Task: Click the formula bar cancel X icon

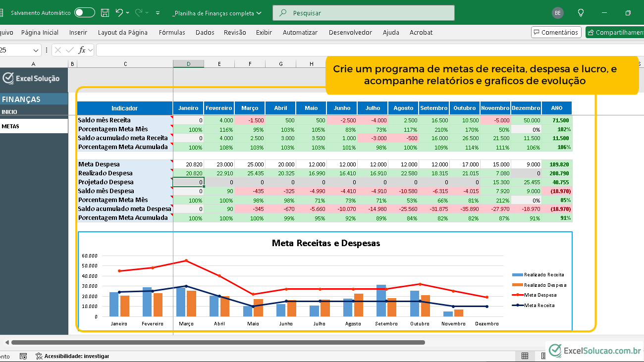Action: (x=58, y=50)
